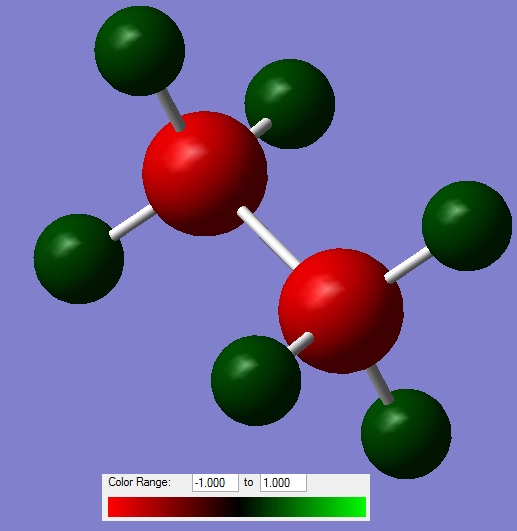The image size is (517, 531).
Task: Select the green atom overlapping the lower red atom
Action: click(x=256, y=381)
